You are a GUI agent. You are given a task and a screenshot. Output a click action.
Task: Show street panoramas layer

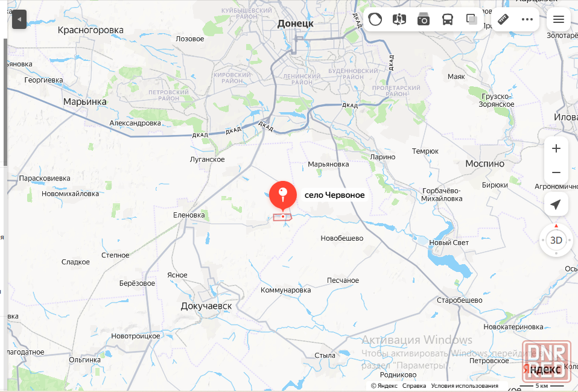coord(399,19)
